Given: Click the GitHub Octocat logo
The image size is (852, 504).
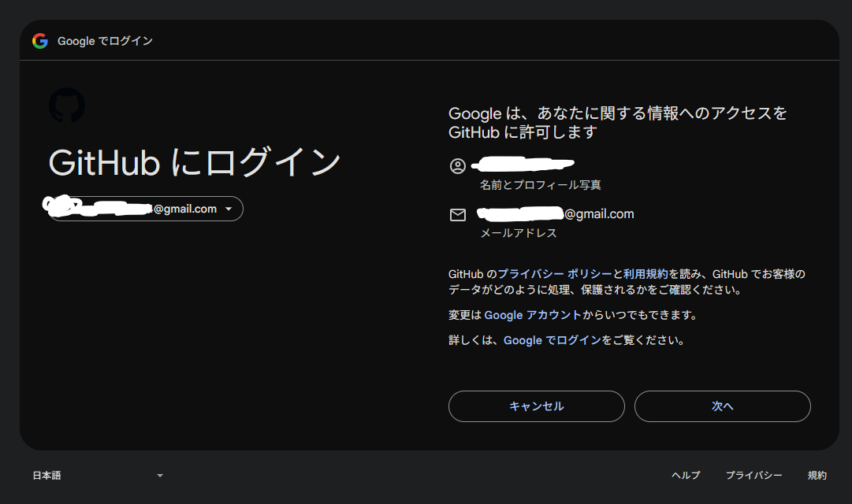Looking at the screenshot, I should click(67, 105).
